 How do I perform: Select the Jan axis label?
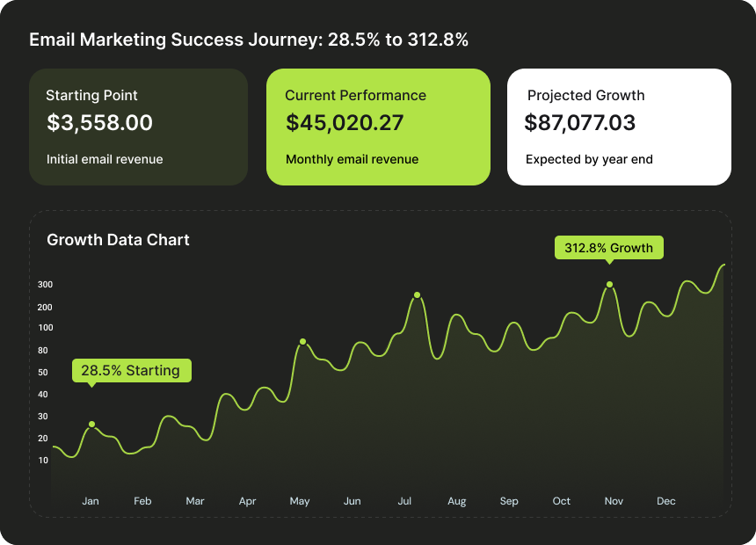[91, 501]
